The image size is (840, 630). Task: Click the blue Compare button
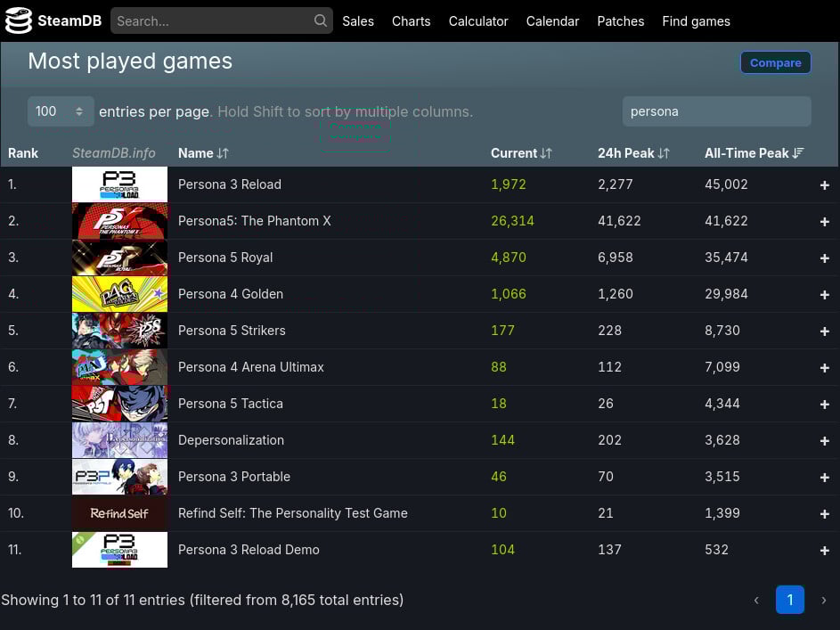click(775, 62)
